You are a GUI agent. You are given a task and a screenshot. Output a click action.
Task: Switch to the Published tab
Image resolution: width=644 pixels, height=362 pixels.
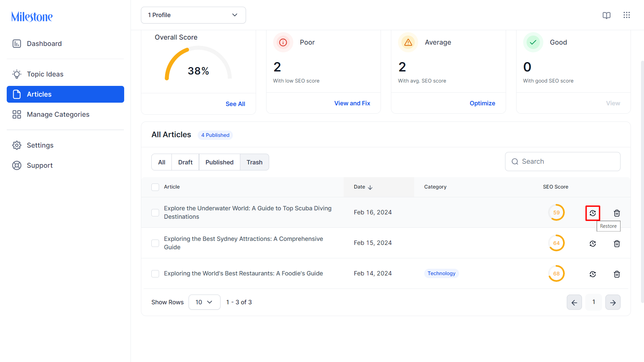(x=219, y=162)
